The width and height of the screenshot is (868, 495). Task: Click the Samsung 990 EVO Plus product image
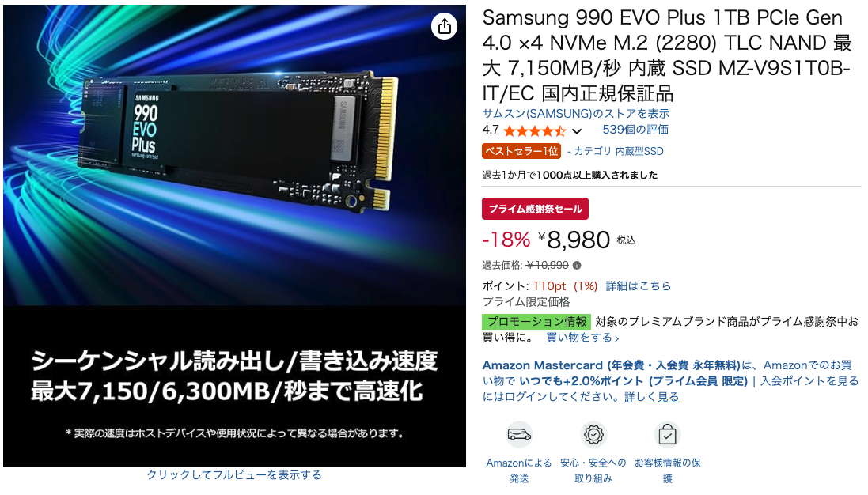coord(235,236)
